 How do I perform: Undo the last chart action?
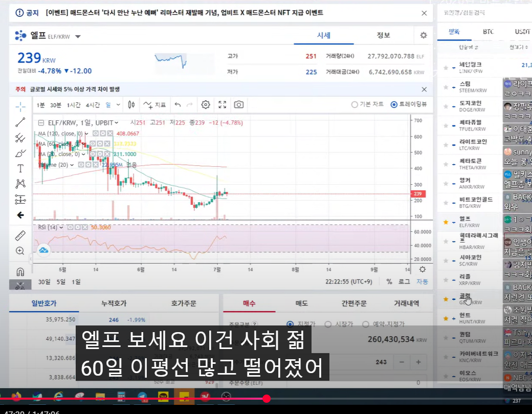(x=178, y=104)
